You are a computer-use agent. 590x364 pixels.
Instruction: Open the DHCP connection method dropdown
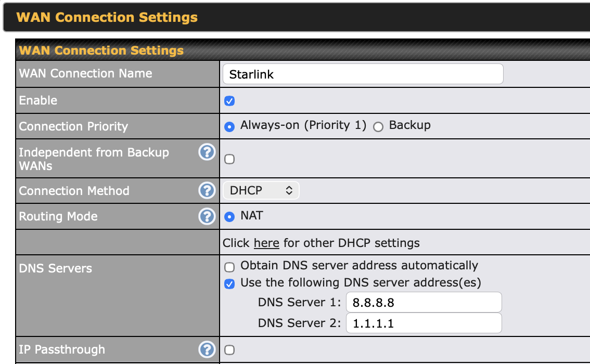261,190
